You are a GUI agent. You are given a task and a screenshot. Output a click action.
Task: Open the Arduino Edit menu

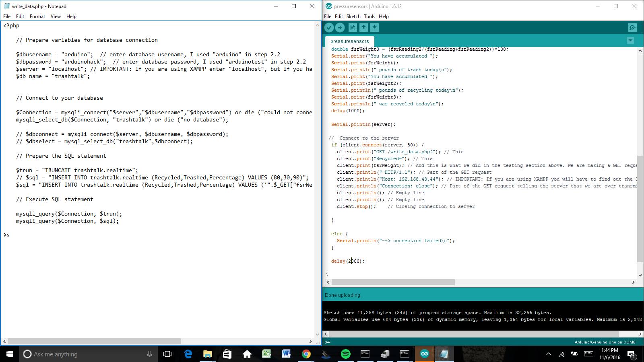(339, 16)
